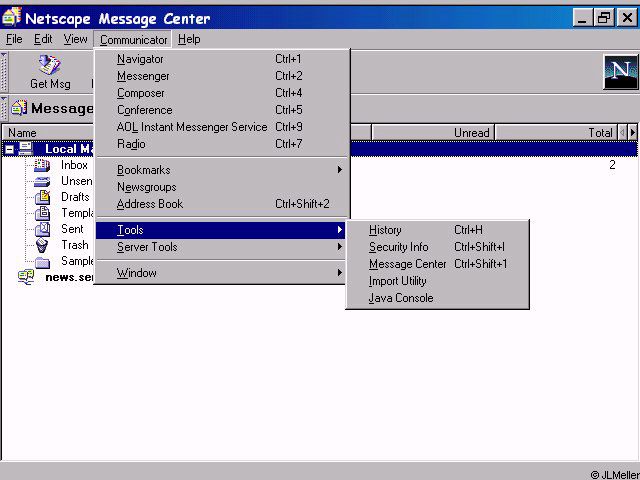Open Address Book from menu
The width and height of the screenshot is (640, 480).
point(222,204)
